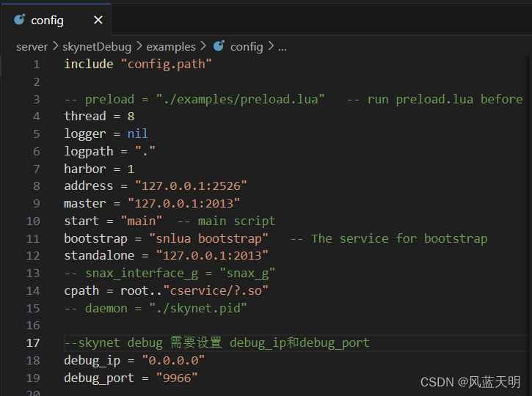Image resolution: width=532 pixels, height=396 pixels.
Task: Open the config breadcrumb segment
Action: 247,47
